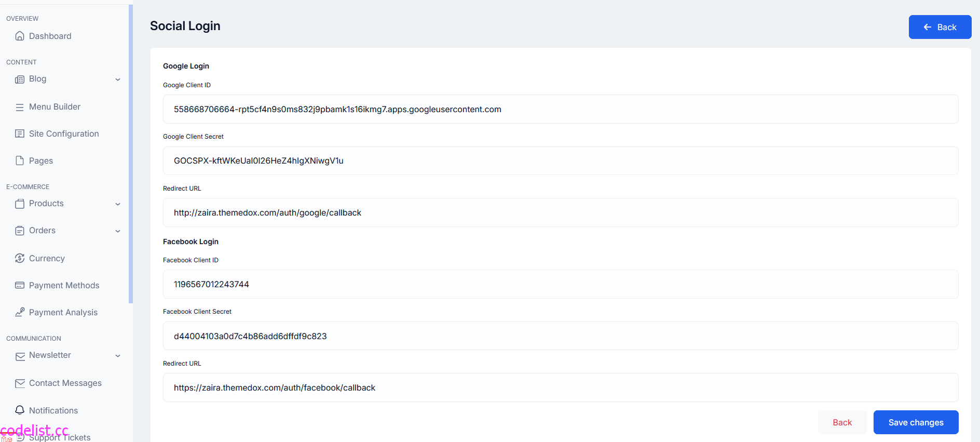Open the Dashboard menu item
The image size is (980, 442).
[50, 36]
